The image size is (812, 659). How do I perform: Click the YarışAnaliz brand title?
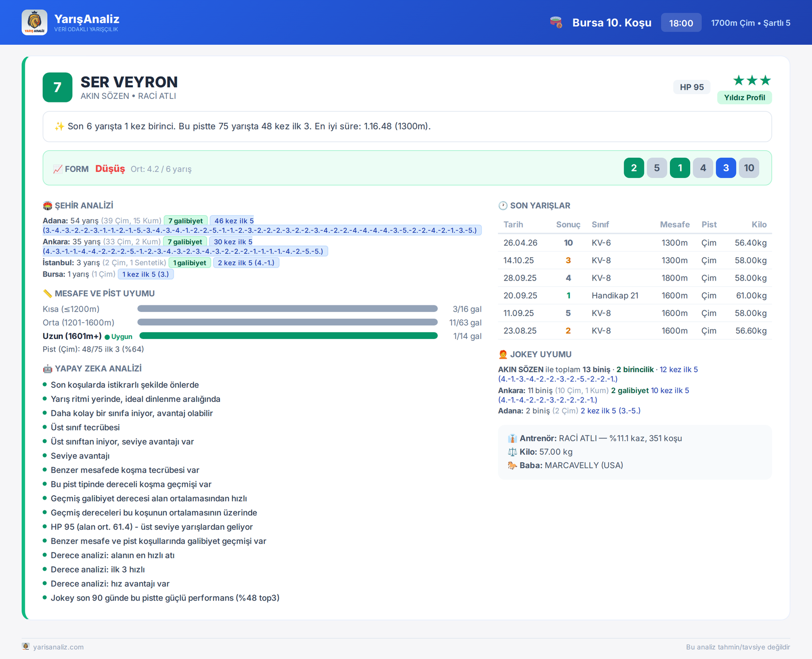pos(87,19)
